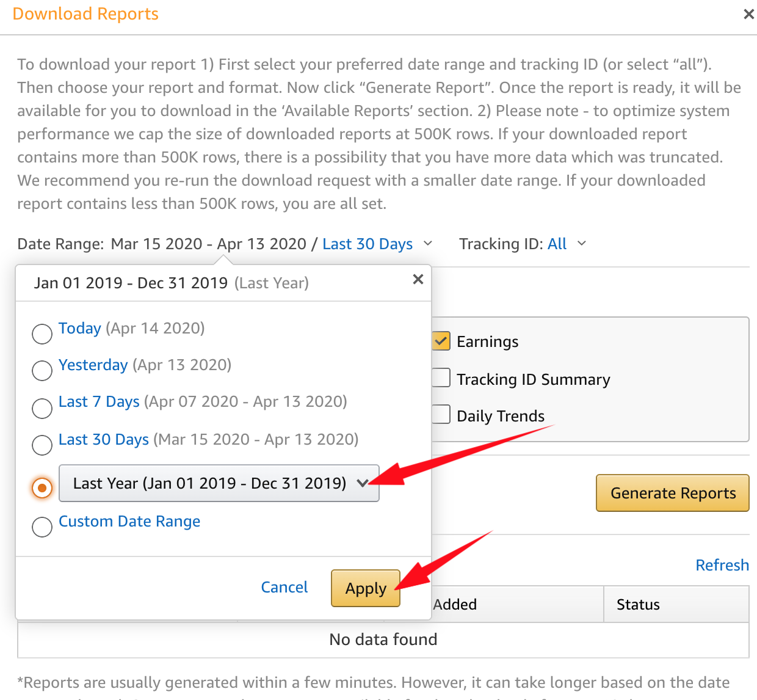This screenshot has height=700, width=757.
Task: Select the Last 30 Days radio button
Action: tap(42, 445)
